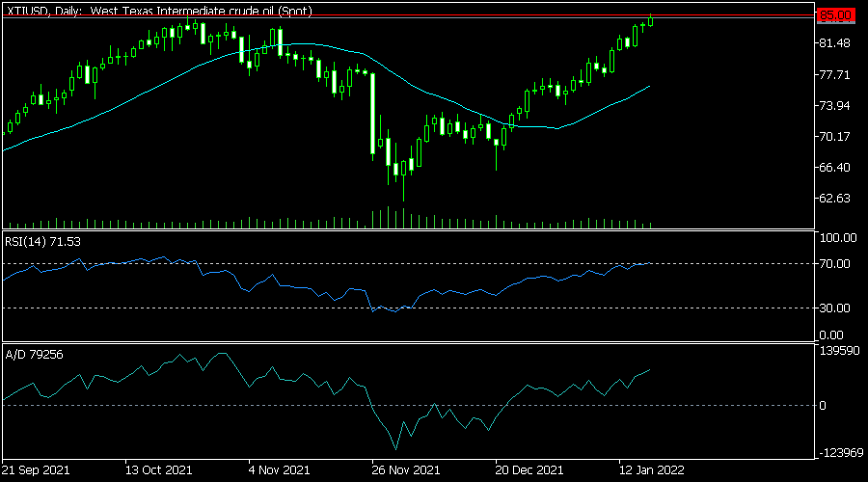This screenshot has width=868, height=482.
Task: Click the 20 Dec 2021 date label
Action: coord(529,470)
